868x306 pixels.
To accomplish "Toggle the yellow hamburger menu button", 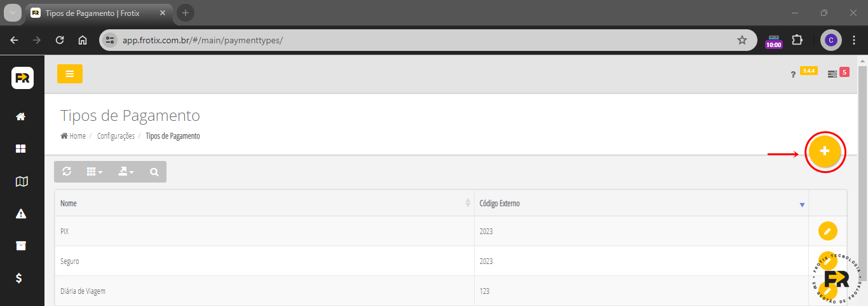I will click(70, 74).
